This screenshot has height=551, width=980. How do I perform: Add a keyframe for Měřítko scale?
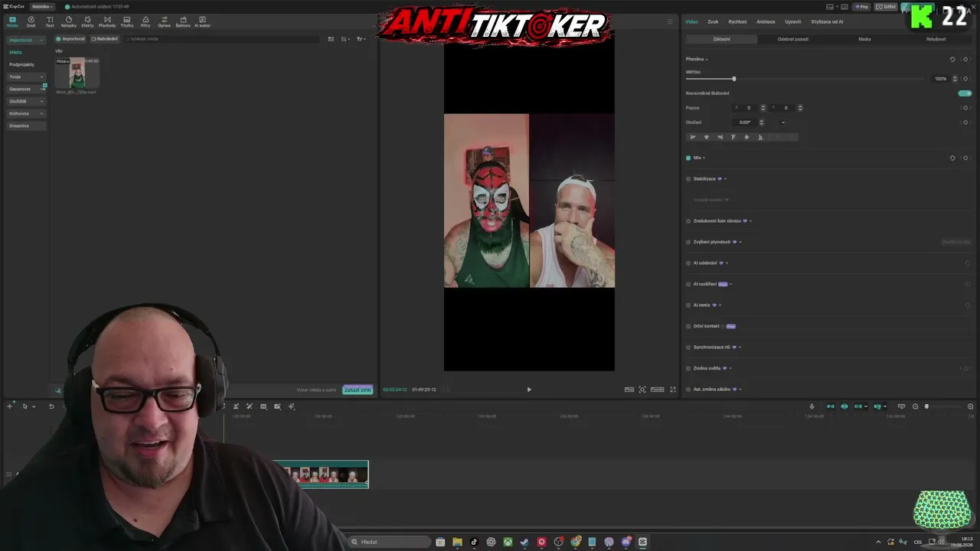coord(965,79)
